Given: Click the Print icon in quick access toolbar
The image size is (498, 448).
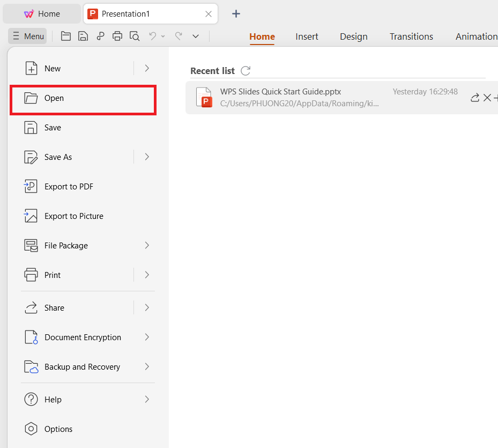Looking at the screenshot, I should 117,36.
